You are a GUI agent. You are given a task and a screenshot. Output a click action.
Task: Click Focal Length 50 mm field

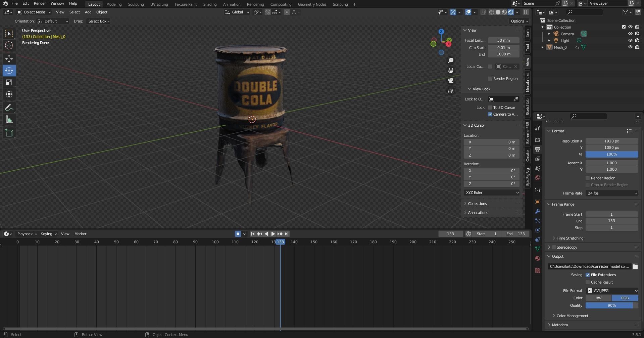(503, 40)
